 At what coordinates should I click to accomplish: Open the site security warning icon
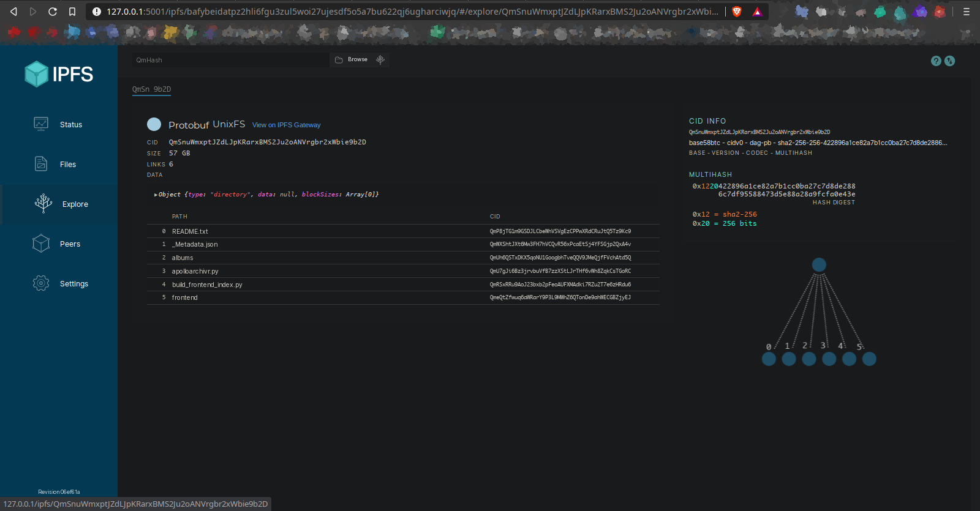[x=96, y=12]
